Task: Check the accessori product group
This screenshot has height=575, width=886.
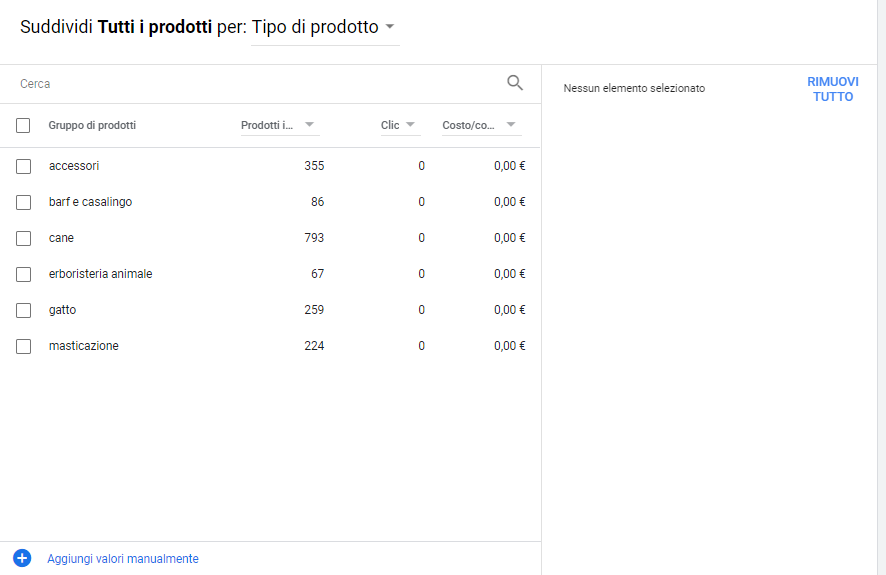Action: (x=23, y=166)
